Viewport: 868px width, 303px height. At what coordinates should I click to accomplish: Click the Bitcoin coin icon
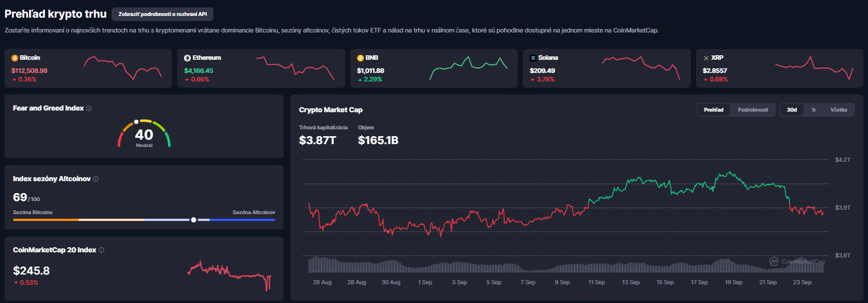click(15, 58)
